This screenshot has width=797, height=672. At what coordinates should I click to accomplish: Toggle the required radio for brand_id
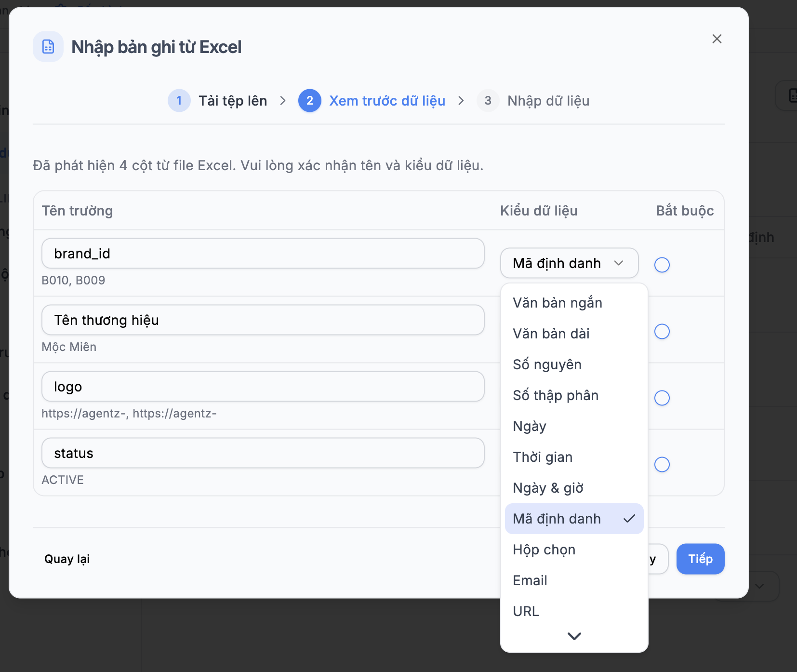[662, 265]
